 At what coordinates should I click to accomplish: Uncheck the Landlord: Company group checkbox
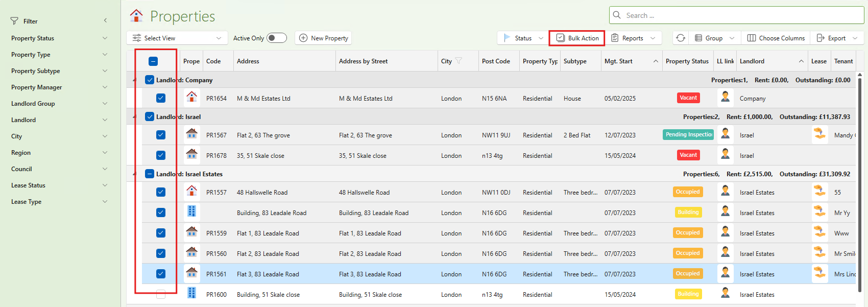[150, 80]
